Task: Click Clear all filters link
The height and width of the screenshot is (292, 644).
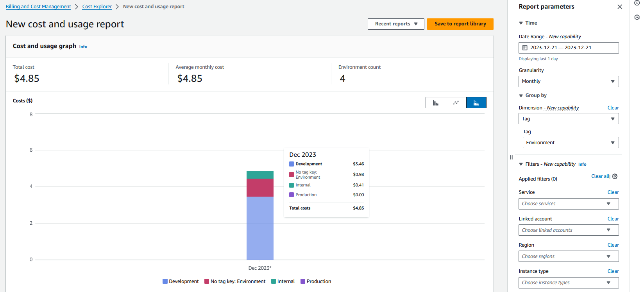Action: (600, 176)
